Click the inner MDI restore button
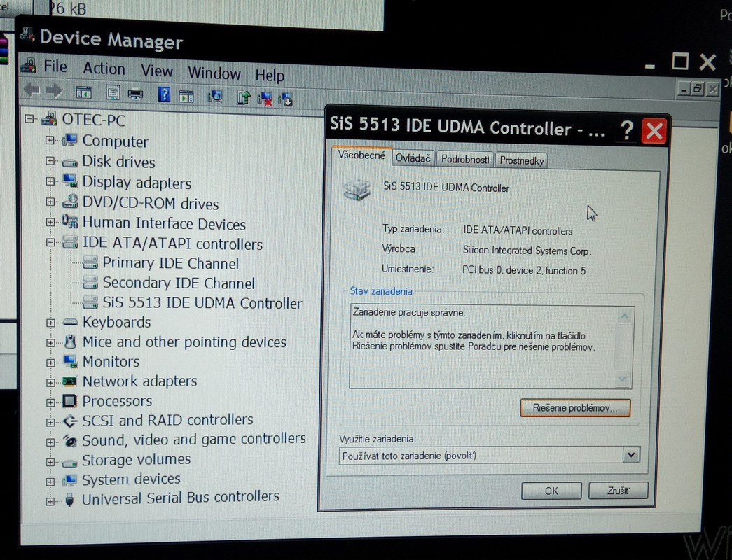Viewport: 732px width, 560px height. pos(698,88)
